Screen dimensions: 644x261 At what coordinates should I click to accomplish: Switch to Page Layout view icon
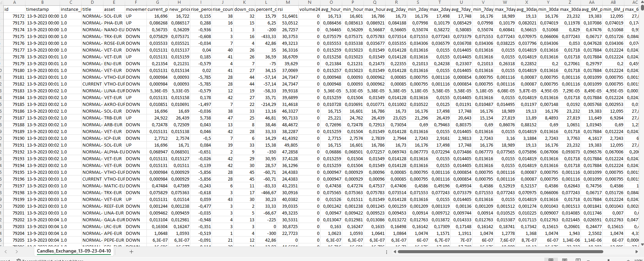565,260
